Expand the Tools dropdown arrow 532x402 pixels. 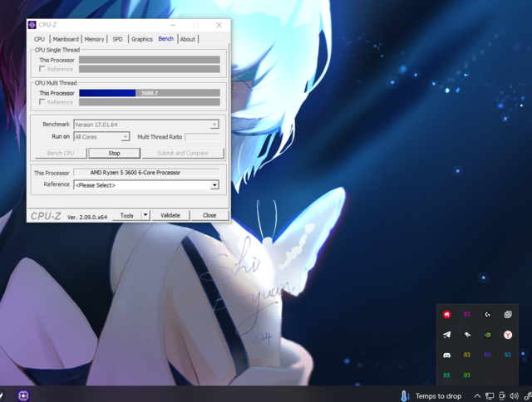(x=145, y=215)
